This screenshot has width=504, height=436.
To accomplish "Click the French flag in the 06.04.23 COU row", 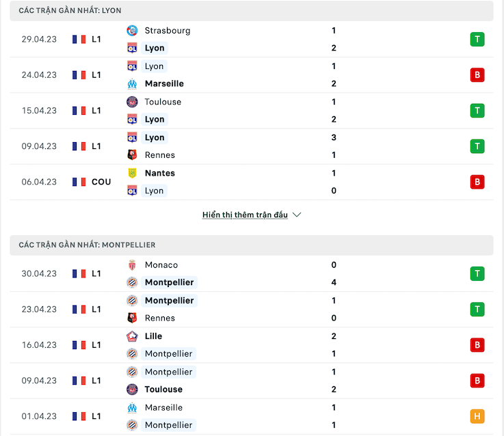I will click(79, 182).
